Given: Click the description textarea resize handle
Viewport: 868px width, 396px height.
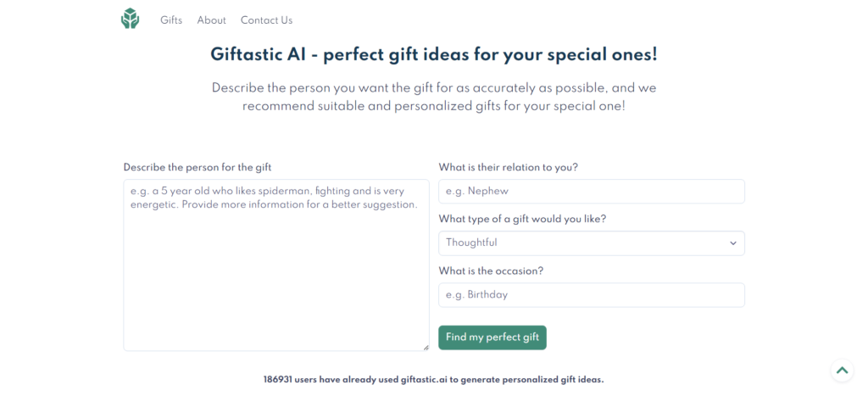Looking at the screenshot, I should pyautogui.click(x=426, y=347).
